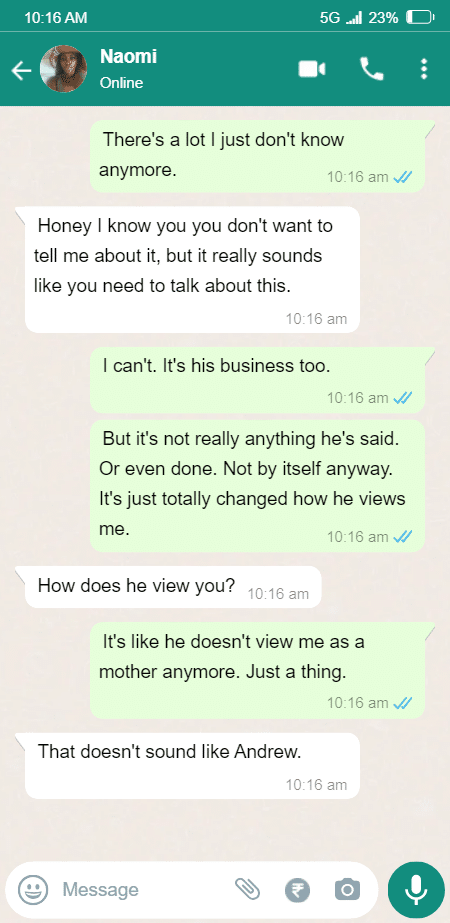Screen dimensions: 450x923
Task: Start a voice call with Naomi
Action: [372, 69]
